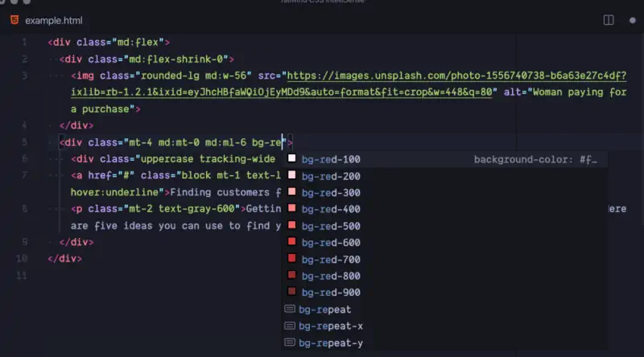Click the bg-red-800 color preview square
The height and width of the screenshot is (357, 644).
click(x=291, y=274)
